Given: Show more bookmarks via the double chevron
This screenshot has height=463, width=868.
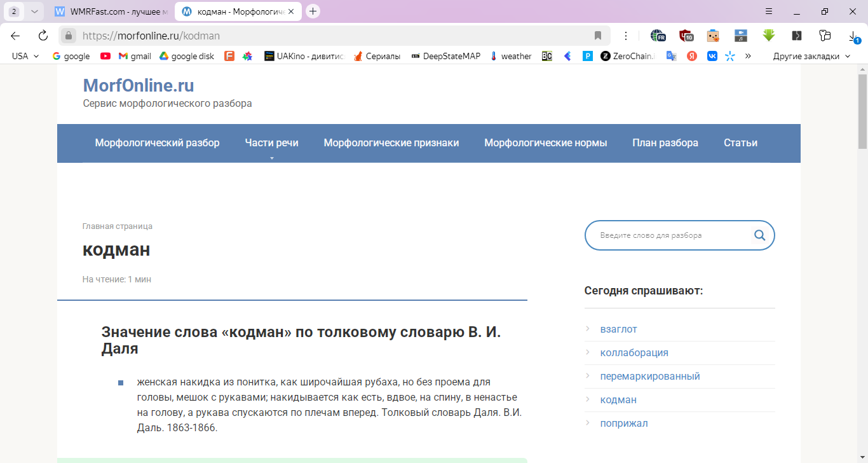Looking at the screenshot, I should (748, 56).
